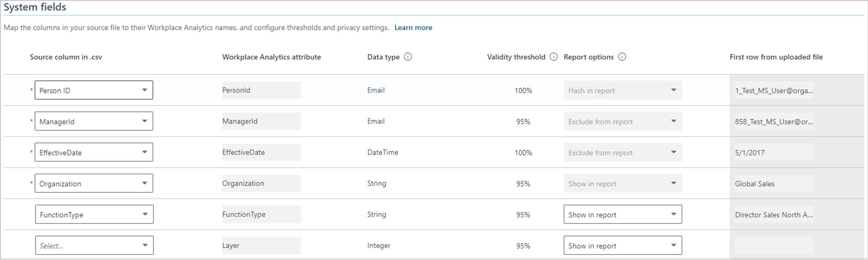Open Show in report dropdown for FunctionType
The height and width of the screenshot is (260, 868).
(x=623, y=214)
